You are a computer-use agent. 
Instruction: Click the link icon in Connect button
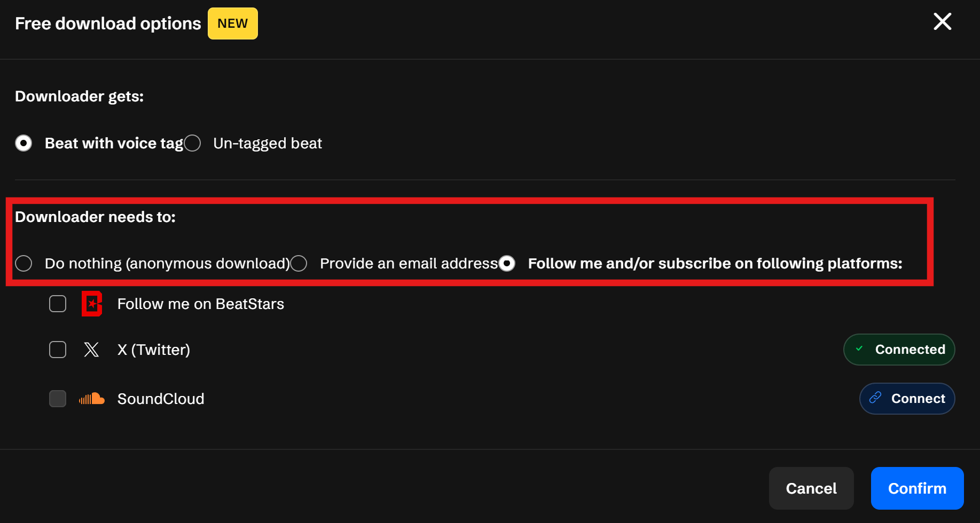tap(875, 398)
